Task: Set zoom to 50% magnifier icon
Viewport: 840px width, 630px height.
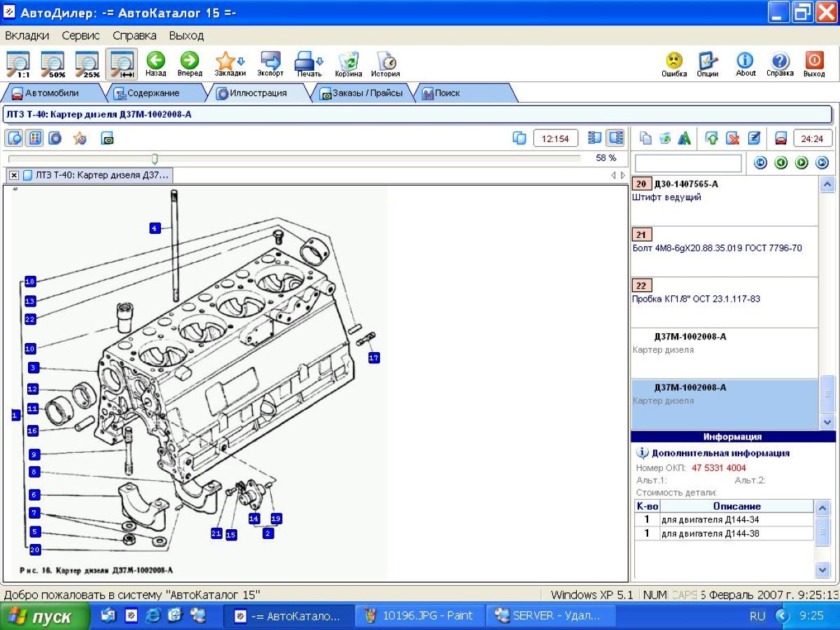Action: 53,63
